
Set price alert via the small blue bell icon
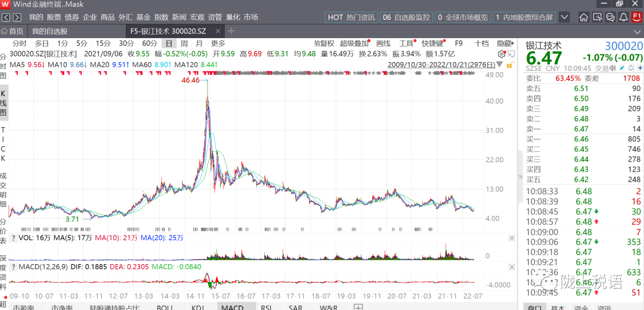pos(631,68)
